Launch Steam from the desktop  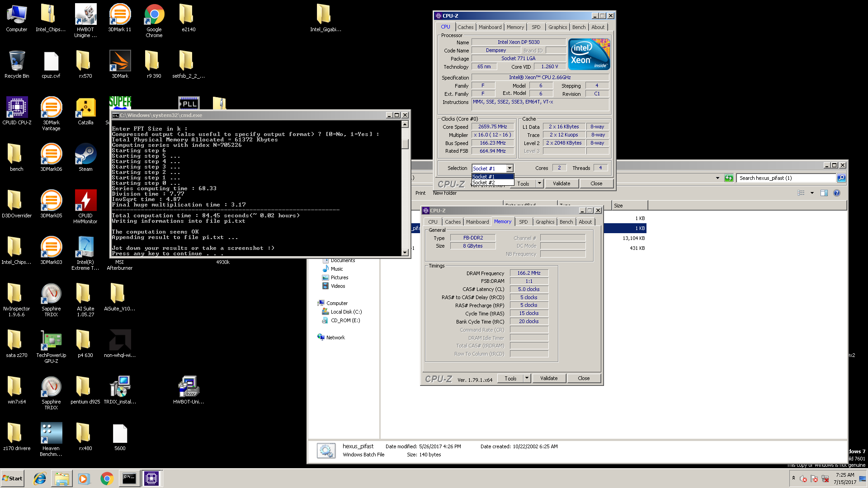point(85,157)
